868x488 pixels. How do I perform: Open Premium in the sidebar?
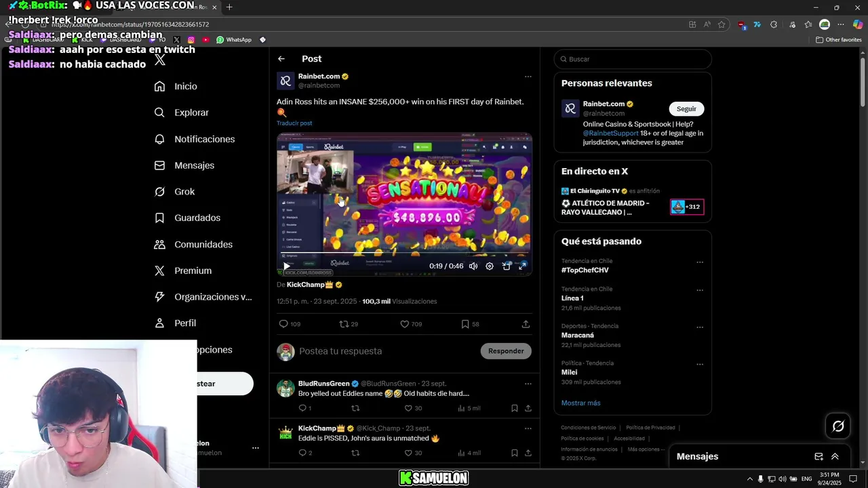(183, 270)
